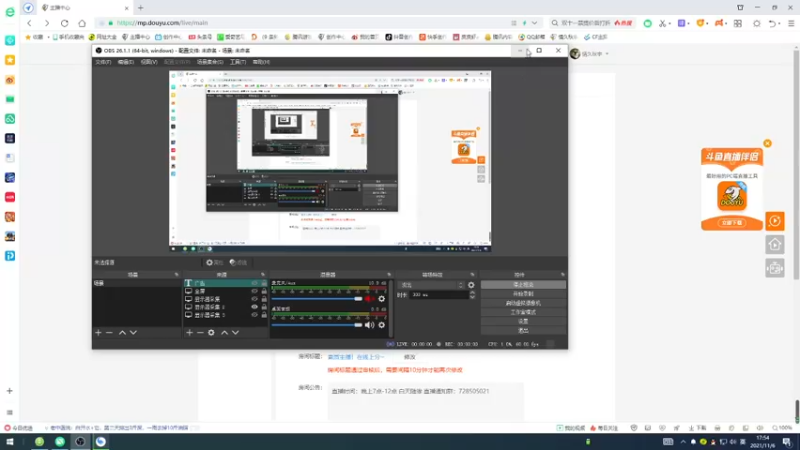Screen dimensions: 800x450
Task: Open the 淡出 scene transition dropdown
Action: tap(432, 285)
